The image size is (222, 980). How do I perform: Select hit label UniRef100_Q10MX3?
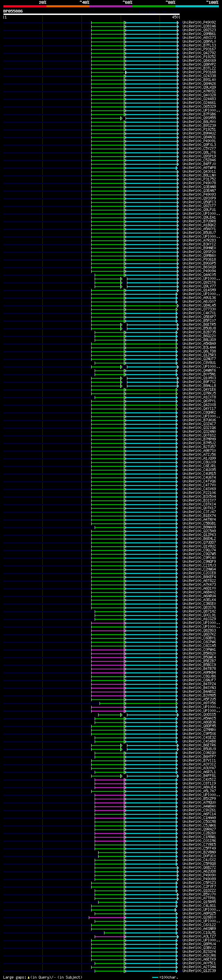pyautogui.click(x=199, y=378)
